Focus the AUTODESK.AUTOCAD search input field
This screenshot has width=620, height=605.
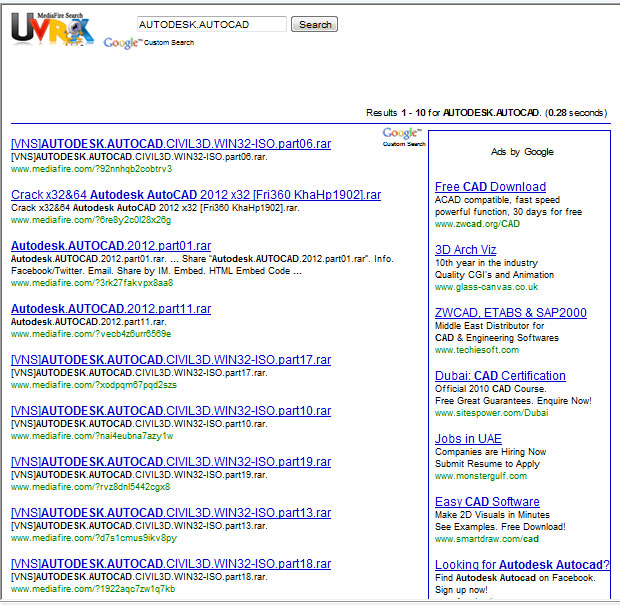[x=212, y=25]
